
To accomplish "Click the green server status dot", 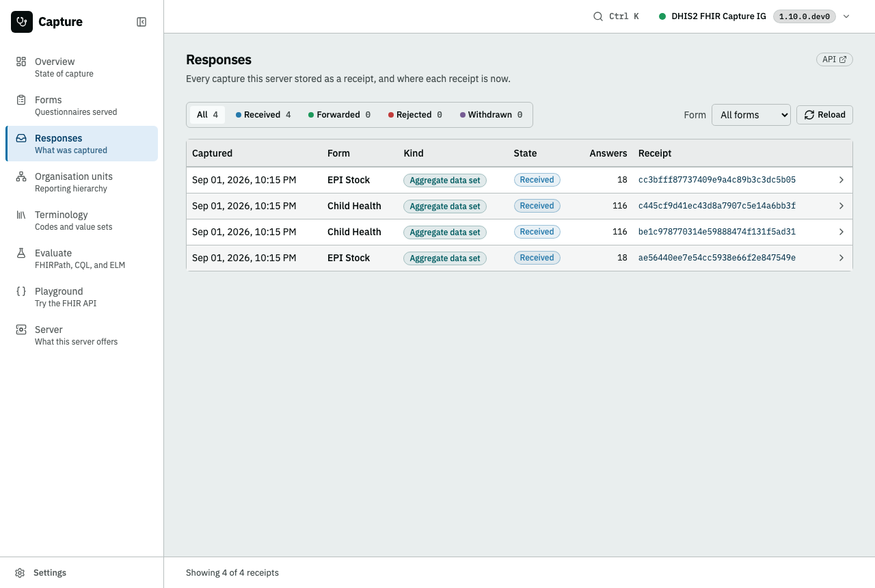I will (x=662, y=16).
